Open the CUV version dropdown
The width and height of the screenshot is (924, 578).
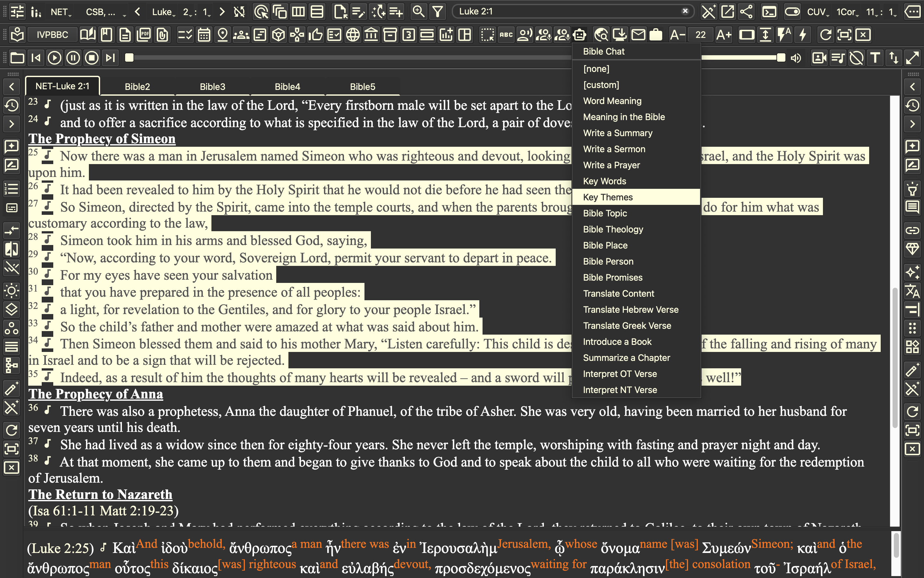818,12
